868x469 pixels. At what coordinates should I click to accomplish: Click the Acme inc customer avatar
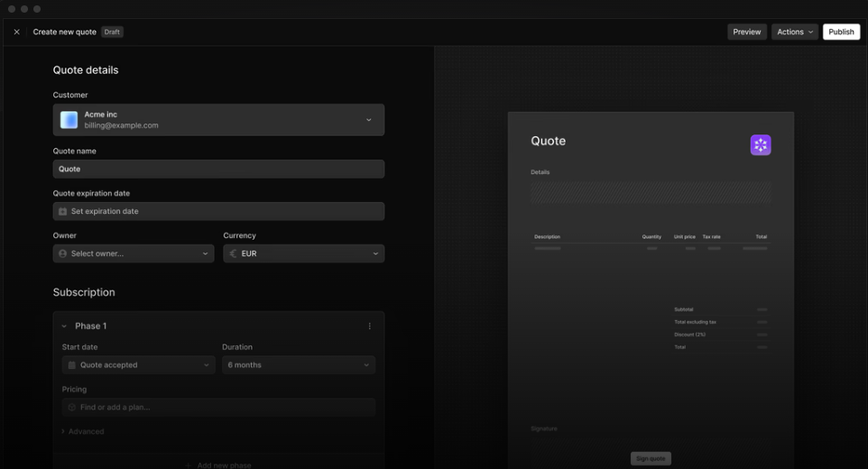pos(69,120)
